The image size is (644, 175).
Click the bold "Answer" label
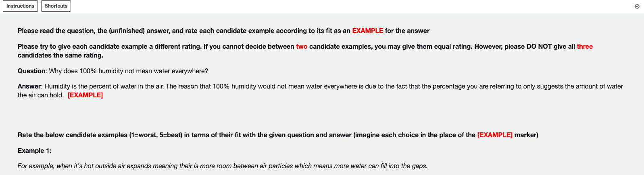pyautogui.click(x=29, y=86)
